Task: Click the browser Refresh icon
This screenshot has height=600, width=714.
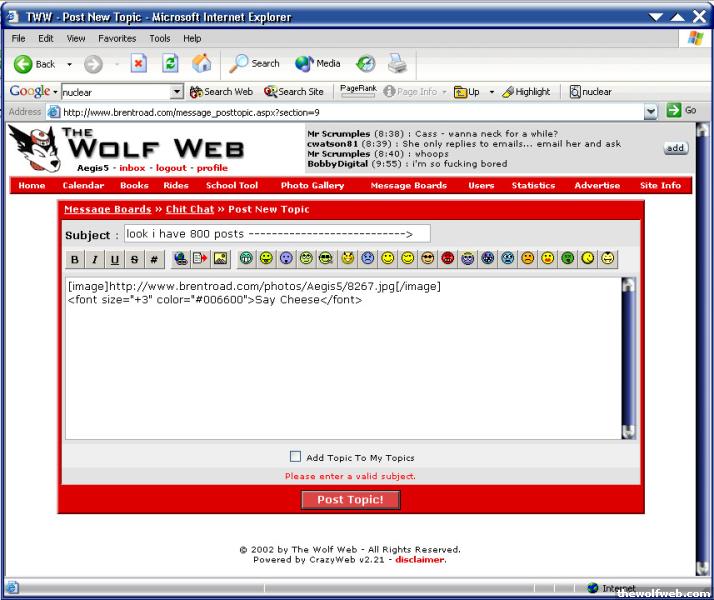Action: point(170,64)
